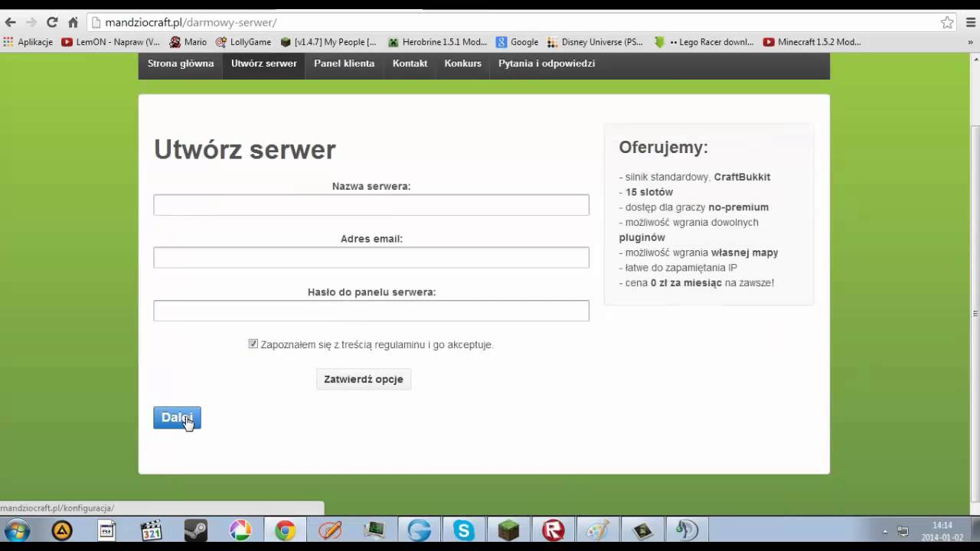The height and width of the screenshot is (551, 980).
Task: Focus the Hasło do panelu serwera field
Action: 371,311
